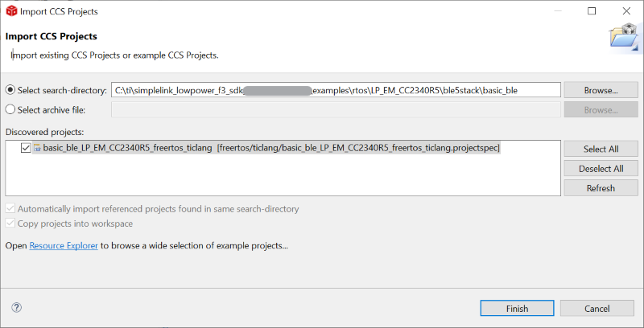Click the import folder banner icon
The width and height of the screenshot is (644, 328).
tap(623, 39)
